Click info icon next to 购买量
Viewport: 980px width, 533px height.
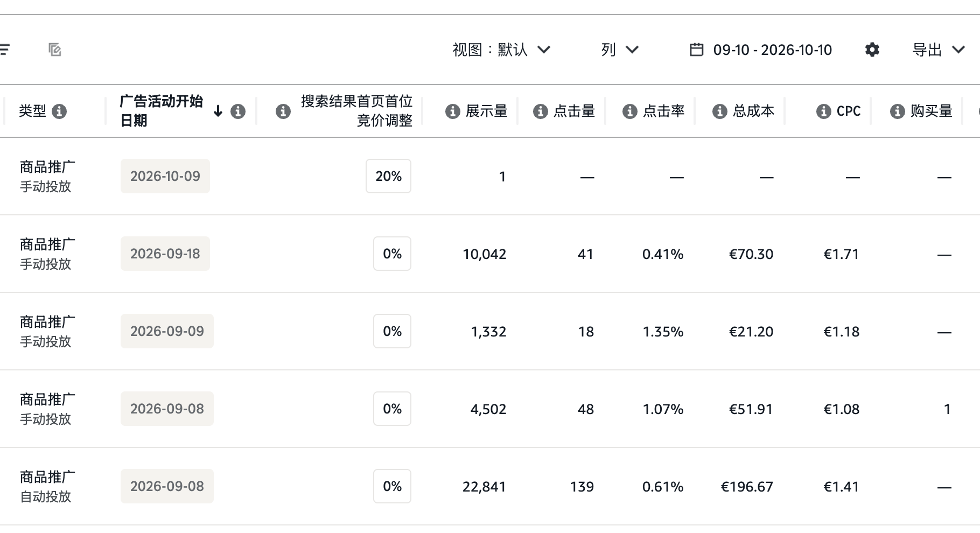pos(898,111)
